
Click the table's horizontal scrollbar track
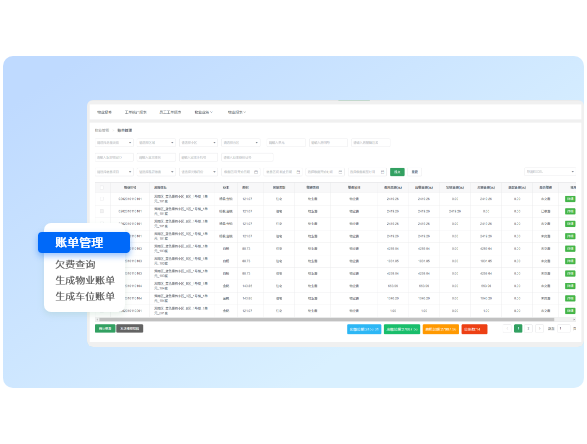335,319
